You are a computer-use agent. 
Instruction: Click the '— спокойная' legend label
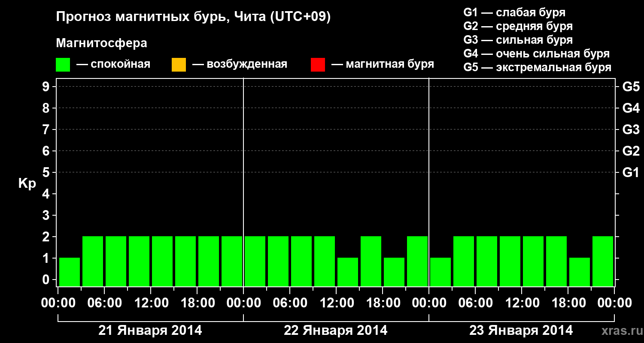pyautogui.click(x=113, y=65)
